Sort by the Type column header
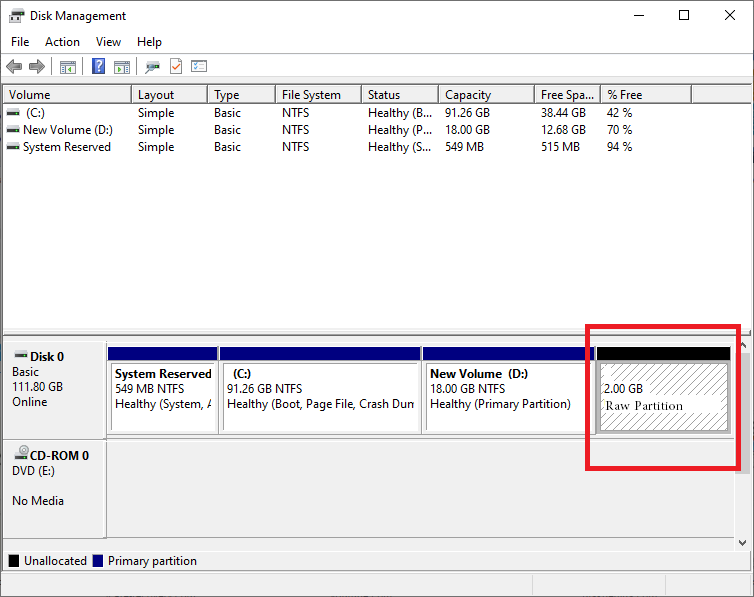 pyautogui.click(x=242, y=95)
